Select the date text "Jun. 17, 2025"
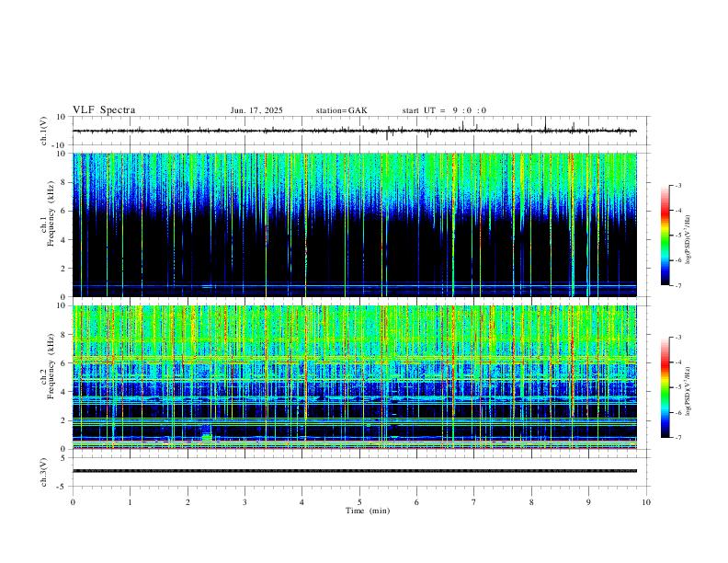728x563 pixels. (256, 110)
